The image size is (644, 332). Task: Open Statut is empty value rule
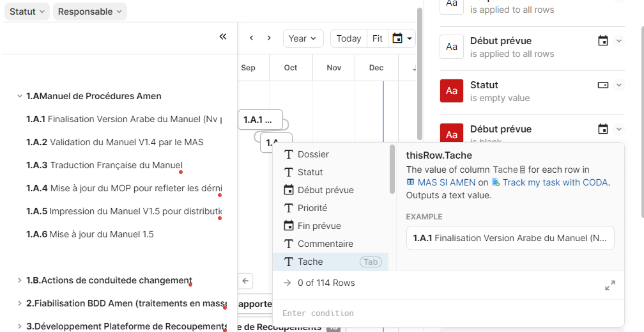532,91
